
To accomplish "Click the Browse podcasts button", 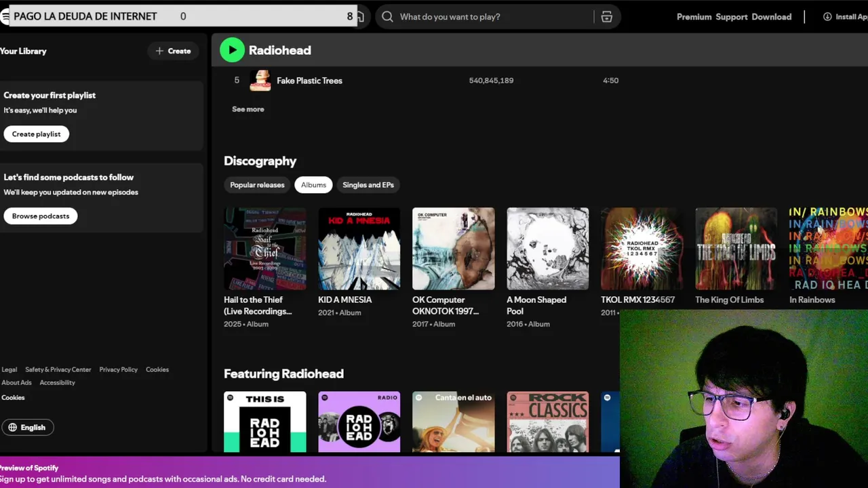I will [x=41, y=216].
